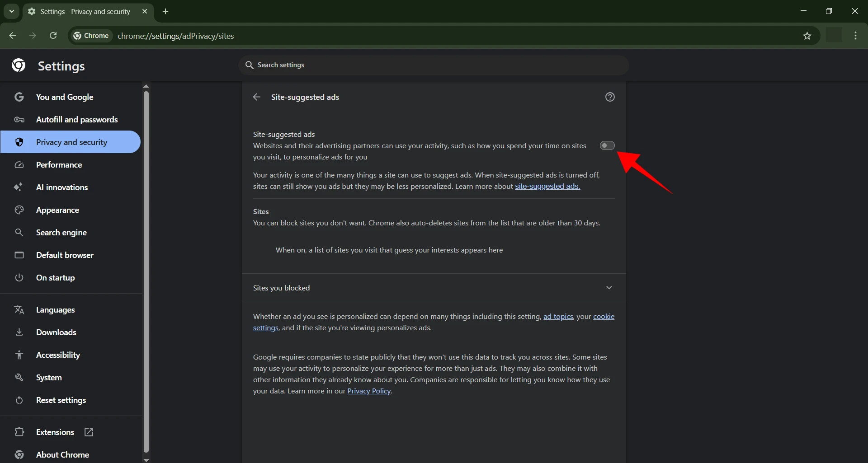
Task: Click the power On startup icon
Action: [19, 278]
